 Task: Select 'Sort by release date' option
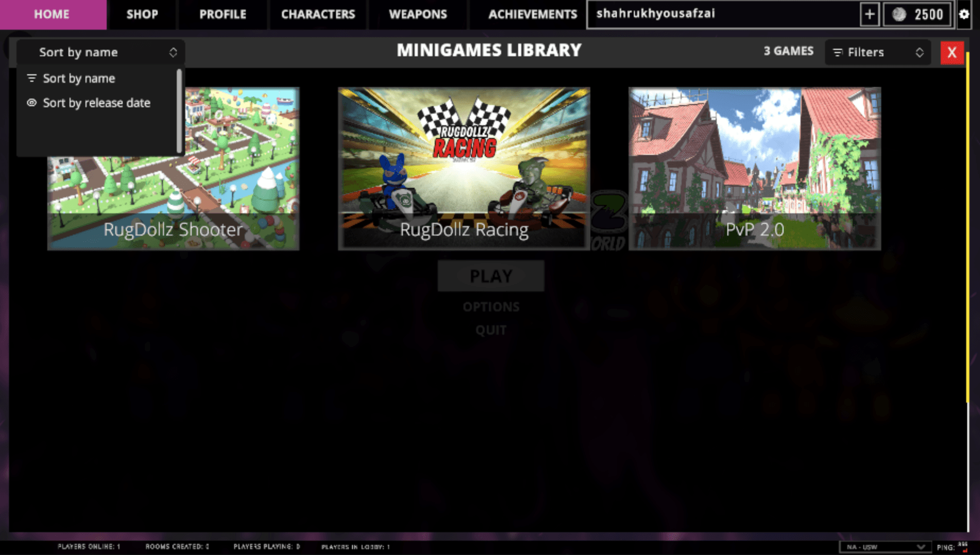pos(97,102)
